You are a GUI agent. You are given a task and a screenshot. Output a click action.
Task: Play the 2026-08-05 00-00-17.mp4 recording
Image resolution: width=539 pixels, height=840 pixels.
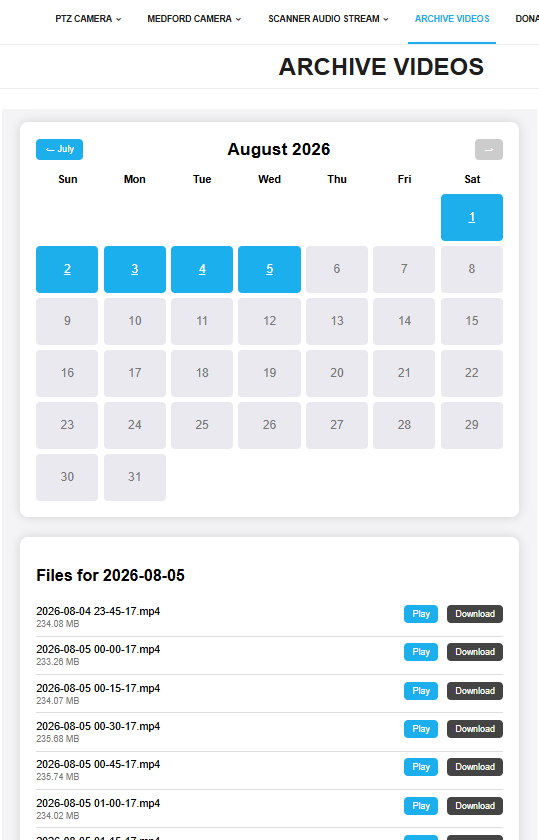(421, 652)
